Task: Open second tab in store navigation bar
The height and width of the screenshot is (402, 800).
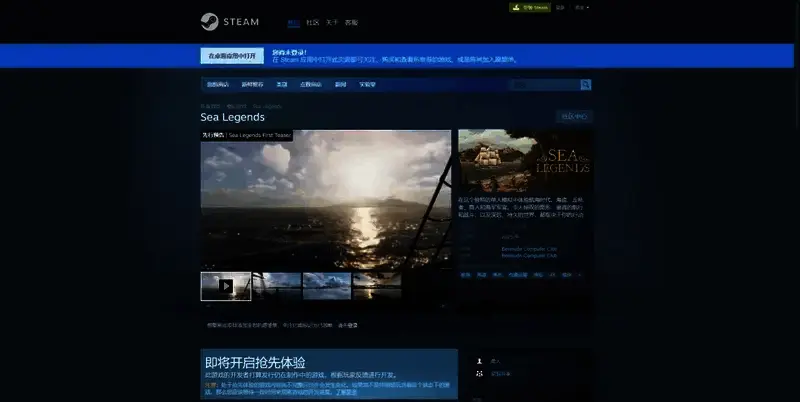Action: click(252, 85)
